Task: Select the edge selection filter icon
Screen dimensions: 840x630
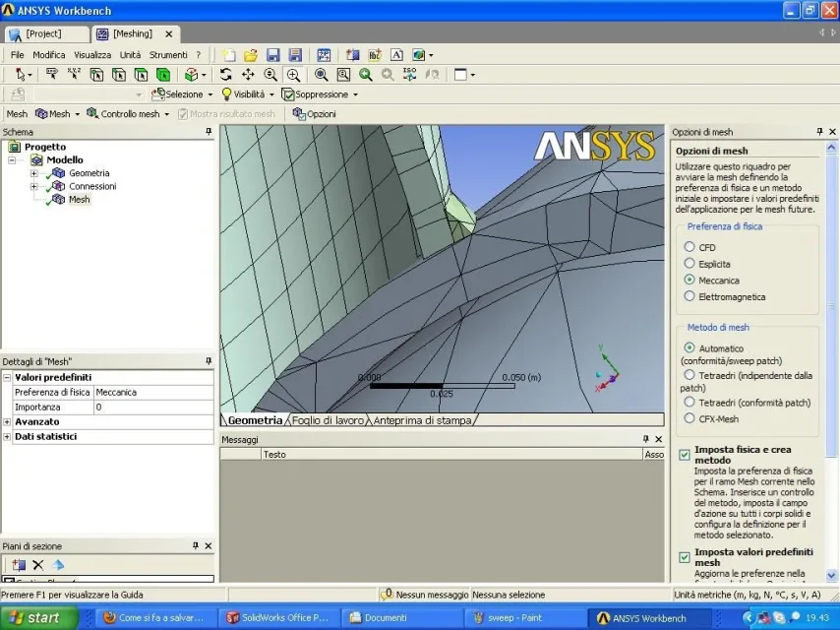Action: click(x=118, y=75)
